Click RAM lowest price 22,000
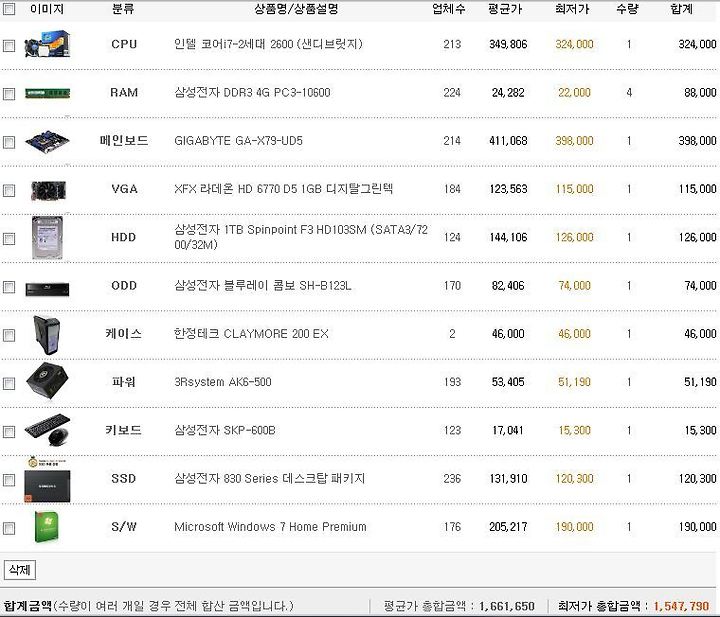 (574, 93)
